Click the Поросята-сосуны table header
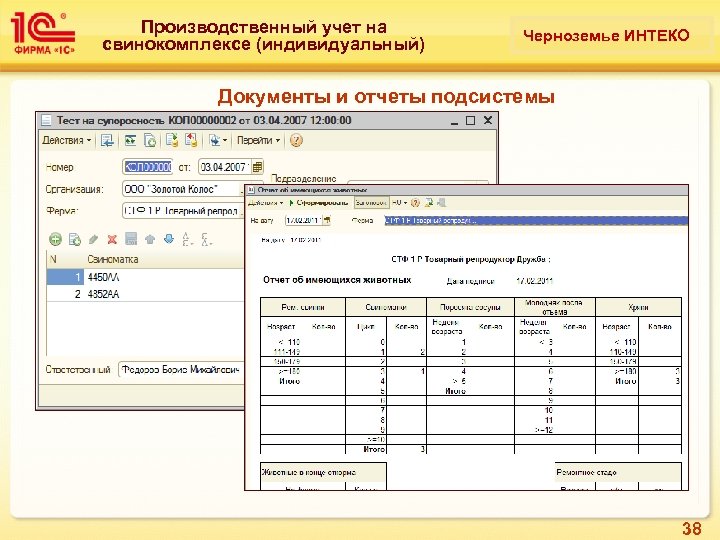This screenshot has height=540, width=720. click(470, 307)
